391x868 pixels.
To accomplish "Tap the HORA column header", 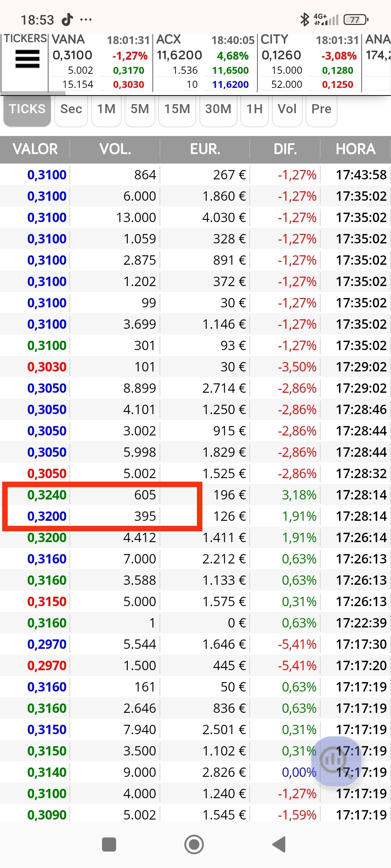I will click(355, 149).
